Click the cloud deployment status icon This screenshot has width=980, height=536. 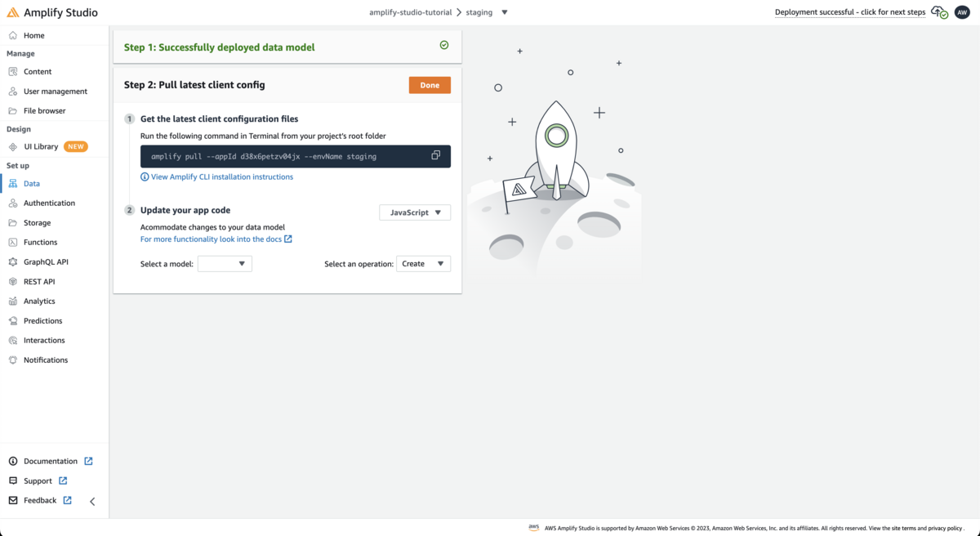click(x=939, y=12)
